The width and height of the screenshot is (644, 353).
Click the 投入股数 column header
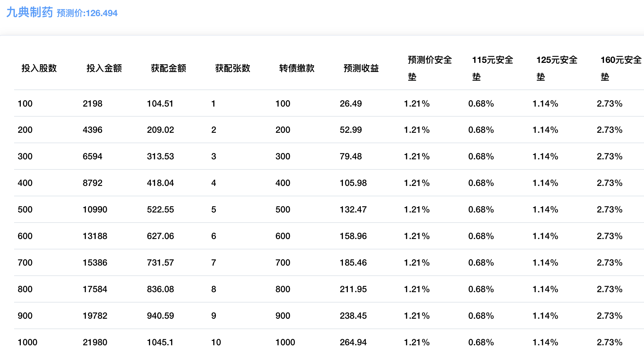(x=39, y=68)
